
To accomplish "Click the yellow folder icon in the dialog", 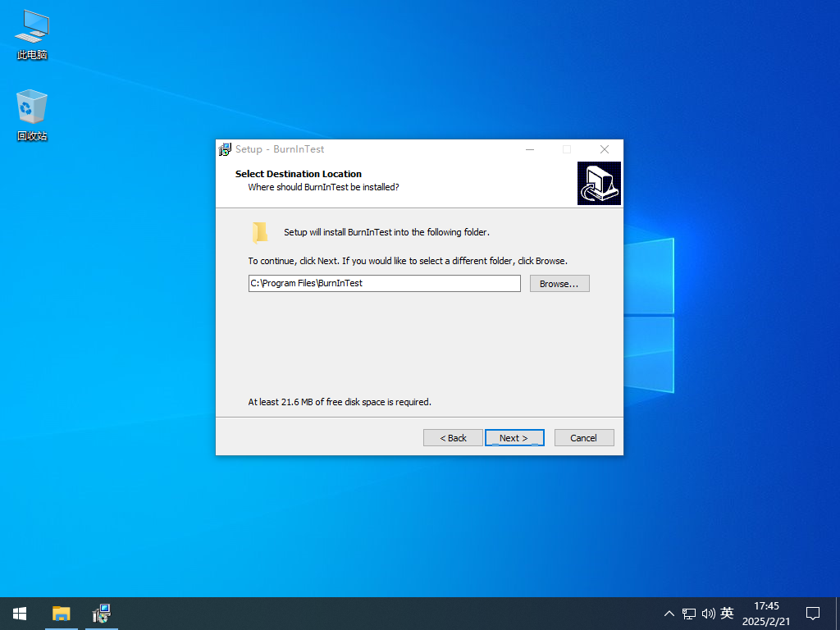I will [x=260, y=232].
